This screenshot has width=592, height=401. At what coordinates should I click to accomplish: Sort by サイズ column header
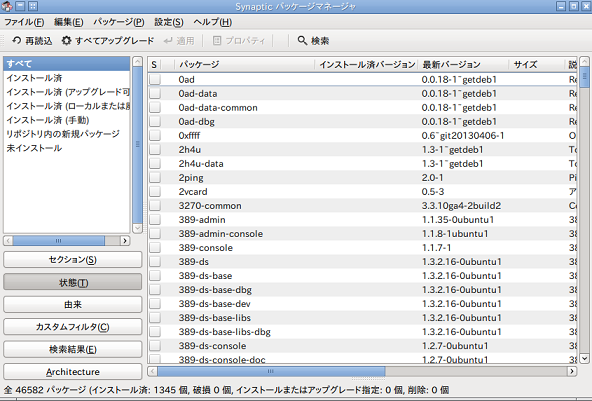point(536,65)
